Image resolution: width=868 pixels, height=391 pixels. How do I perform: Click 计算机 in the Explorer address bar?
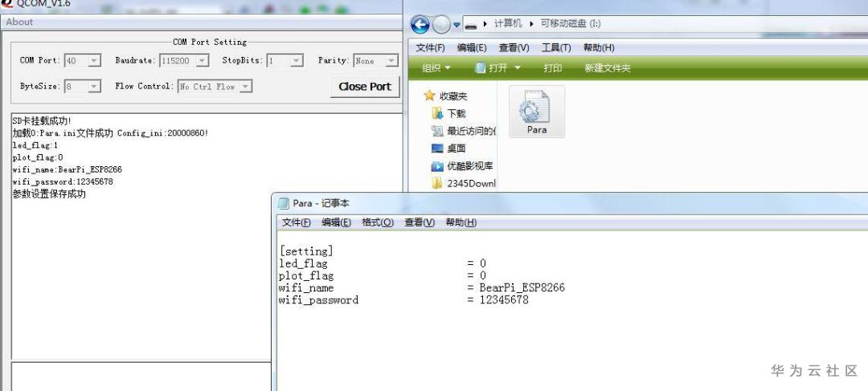508,24
